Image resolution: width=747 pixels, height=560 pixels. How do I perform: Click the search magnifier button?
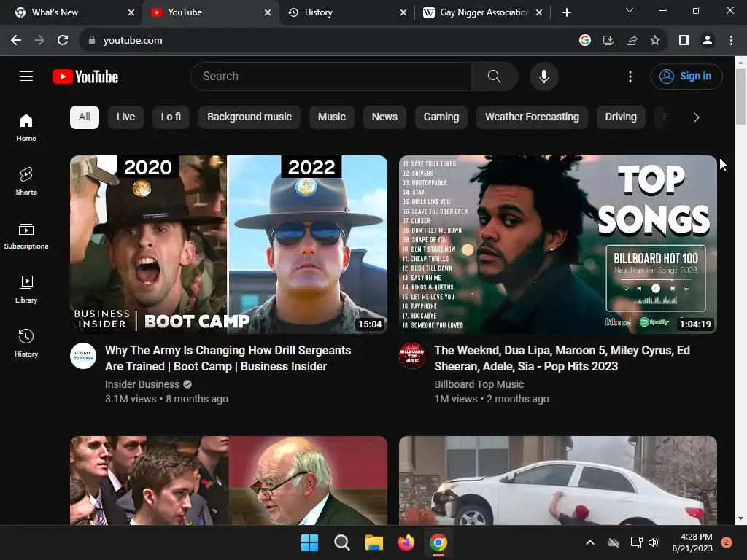[x=494, y=76]
